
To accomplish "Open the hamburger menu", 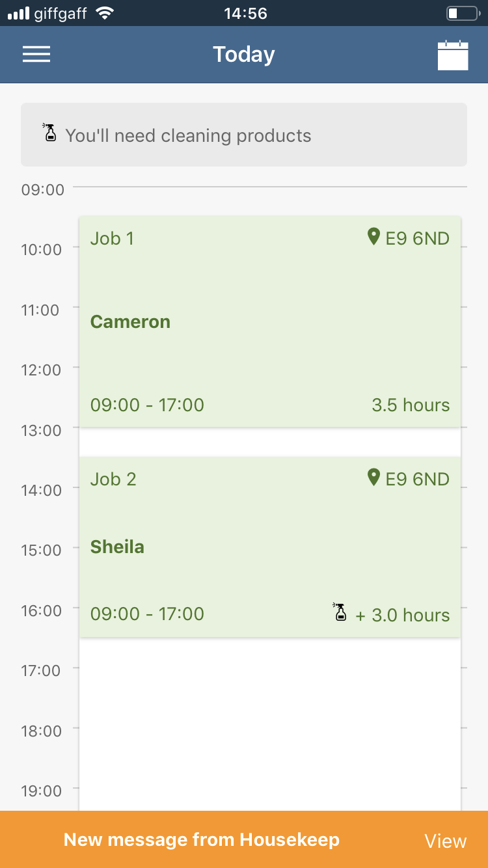I will 36,55.
